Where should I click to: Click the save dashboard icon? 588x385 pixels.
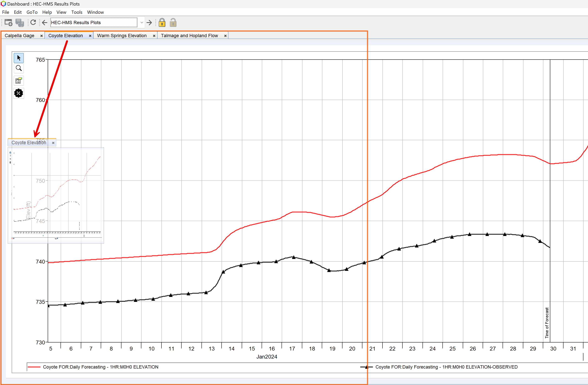point(20,22)
